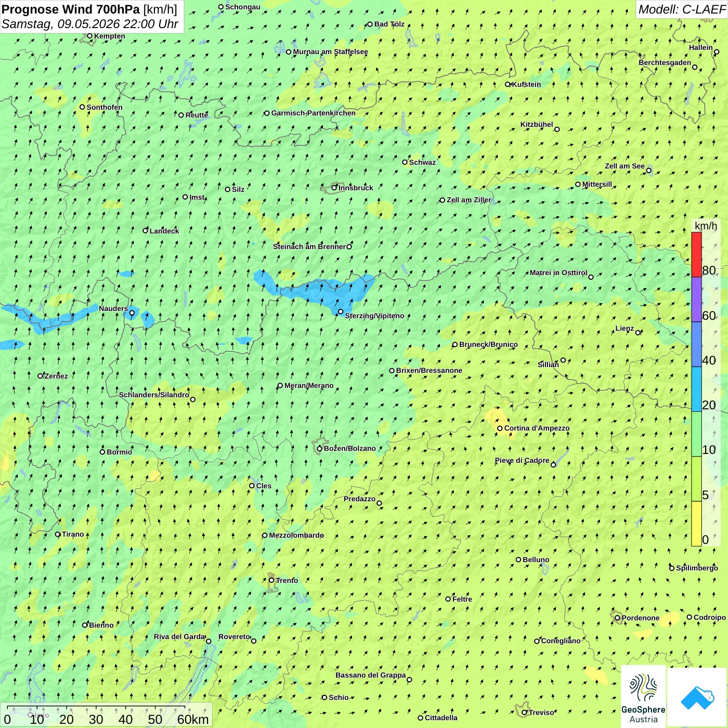The width and height of the screenshot is (728, 728).
Task: Click the Modell: C-LAEF label
Action: pos(681,9)
